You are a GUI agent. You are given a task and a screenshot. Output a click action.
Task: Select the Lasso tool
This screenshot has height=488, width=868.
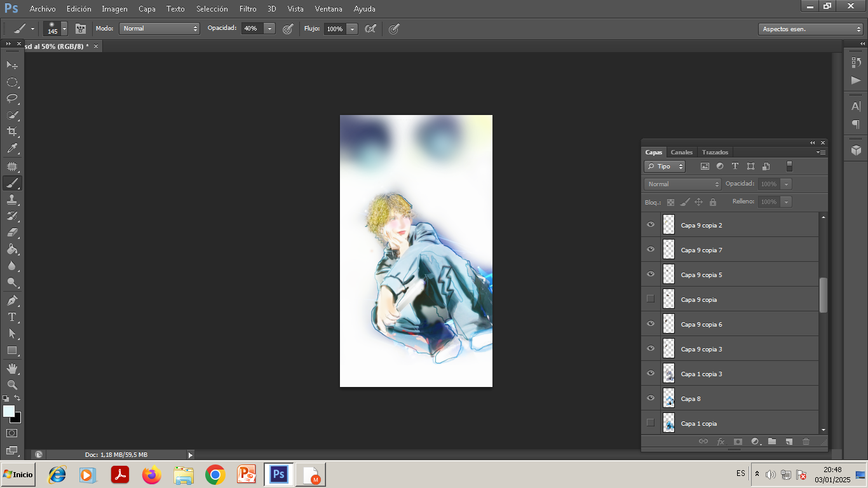pos(12,98)
